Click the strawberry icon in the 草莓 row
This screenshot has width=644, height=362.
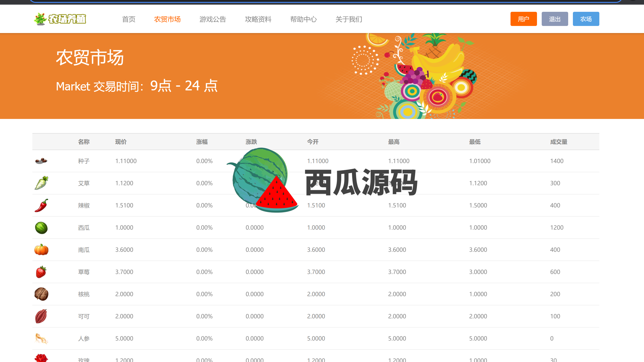click(x=41, y=272)
